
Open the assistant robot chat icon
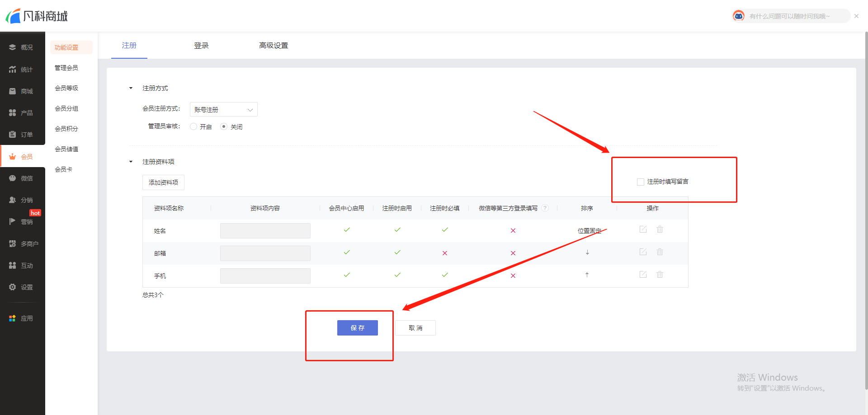739,16
